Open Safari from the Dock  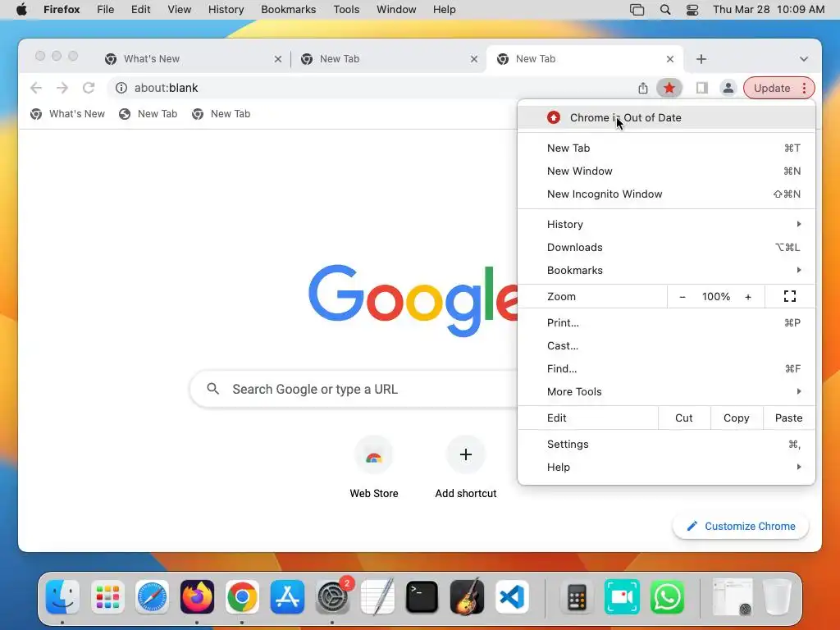coord(152,597)
